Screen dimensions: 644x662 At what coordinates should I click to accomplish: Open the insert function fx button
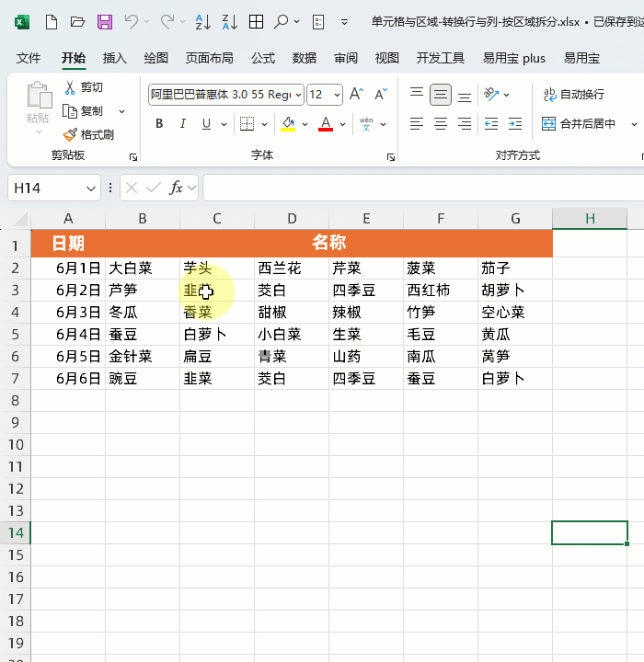click(x=176, y=188)
